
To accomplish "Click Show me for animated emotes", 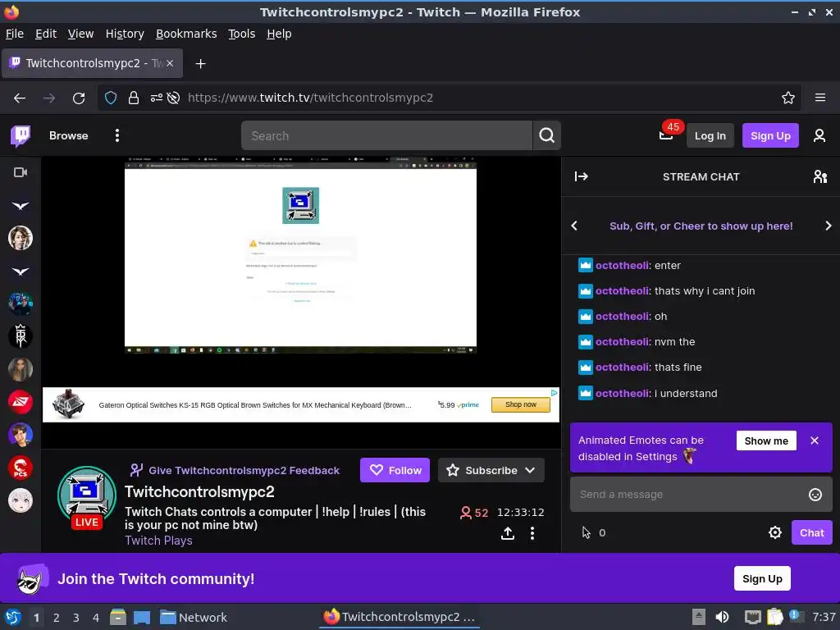I will coord(766,441).
